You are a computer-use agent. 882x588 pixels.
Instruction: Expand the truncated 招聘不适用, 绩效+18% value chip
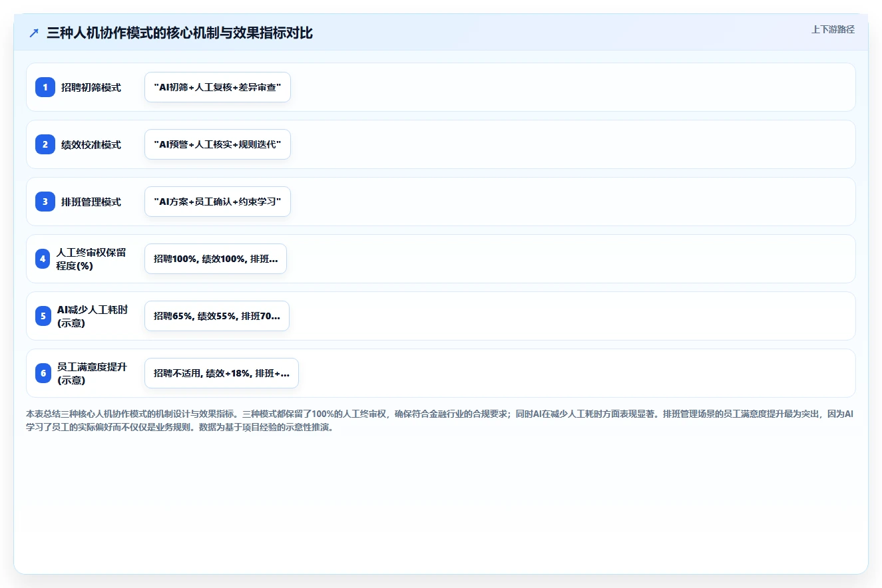tap(222, 373)
